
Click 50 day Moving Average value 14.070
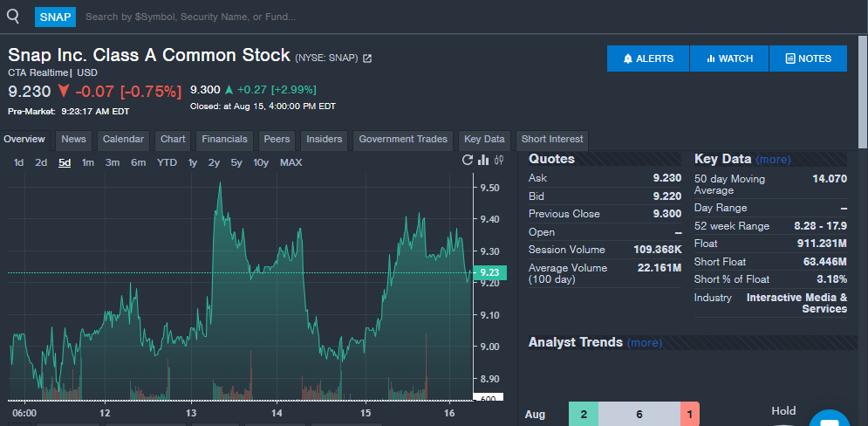tap(830, 179)
